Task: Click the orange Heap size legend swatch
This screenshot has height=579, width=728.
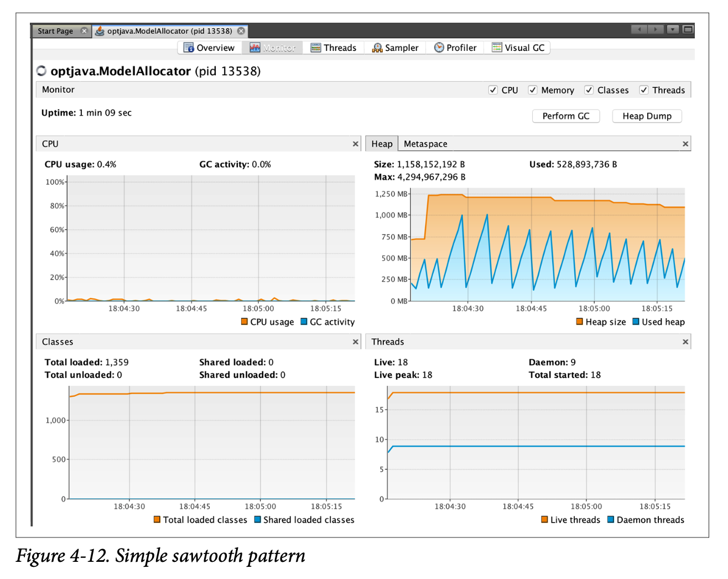Action: click(580, 322)
